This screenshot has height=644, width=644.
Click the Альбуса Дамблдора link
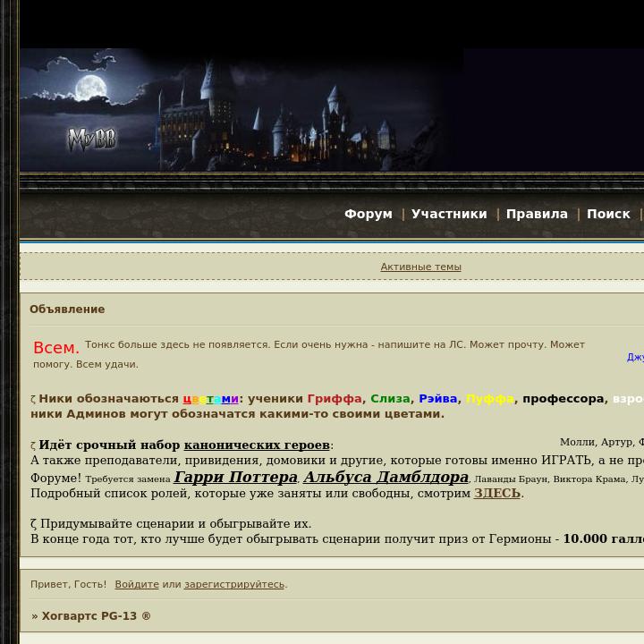click(x=386, y=477)
